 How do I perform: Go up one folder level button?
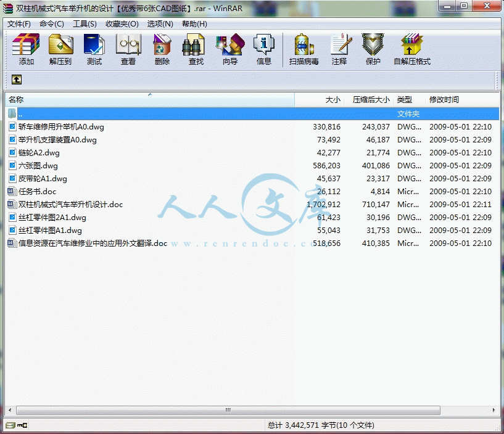point(17,80)
